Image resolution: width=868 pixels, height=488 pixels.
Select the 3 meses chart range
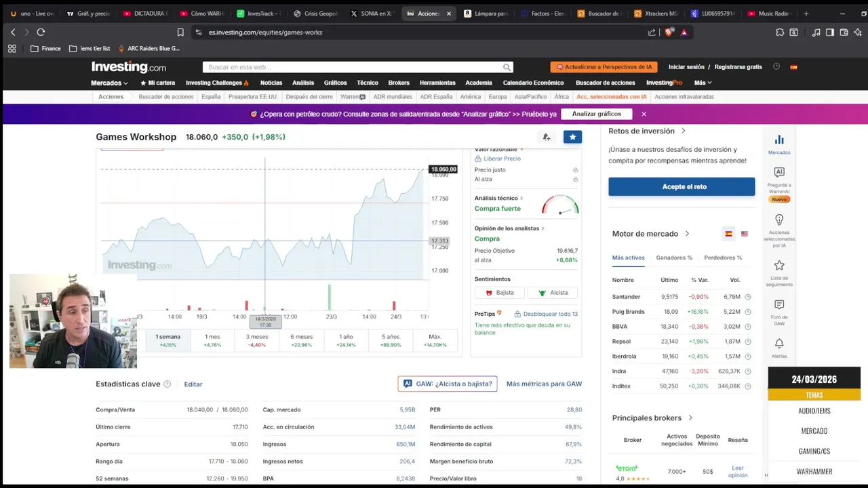coord(257,340)
